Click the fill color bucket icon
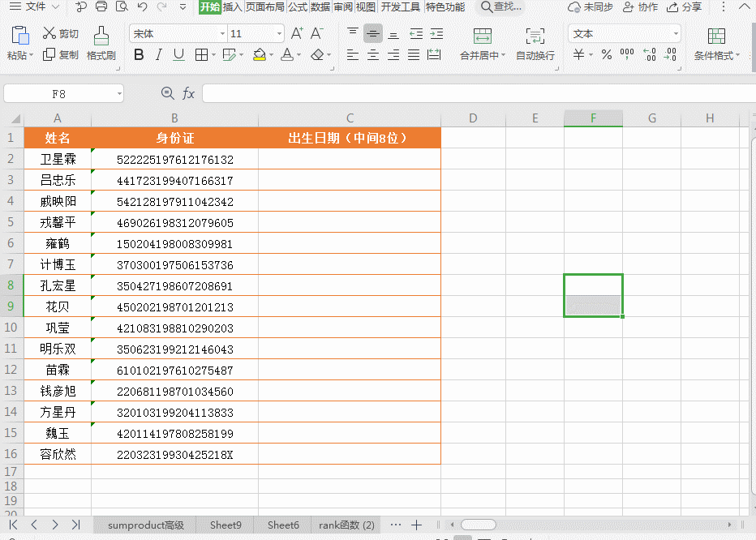The height and width of the screenshot is (540, 756). (x=260, y=54)
